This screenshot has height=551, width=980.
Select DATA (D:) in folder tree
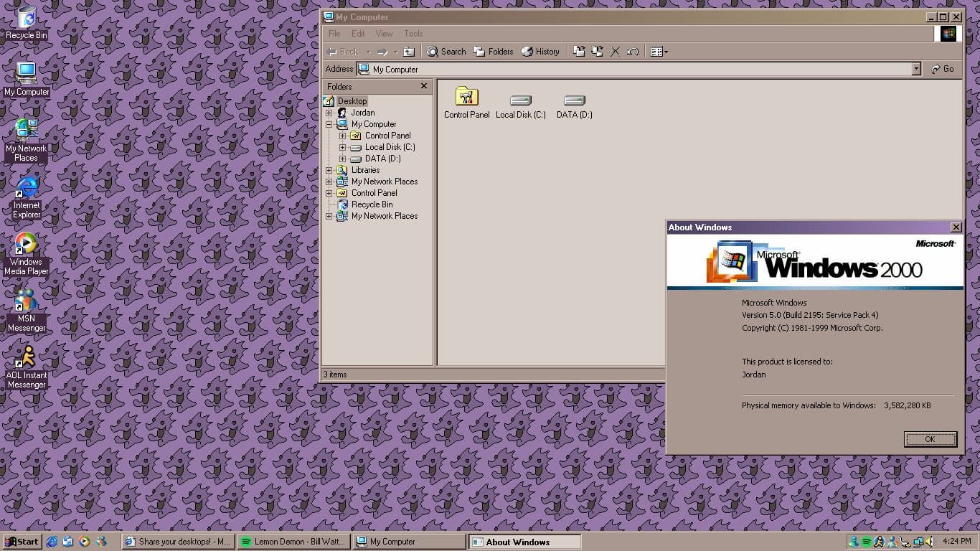(382, 159)
